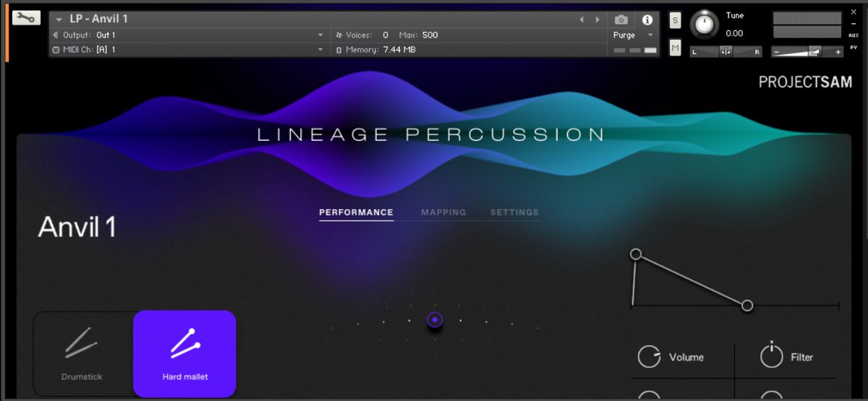The height and width of the screenshot is (401, 868).
Task: Click the MIDI channel icon
Action: [x=56, y=49]
